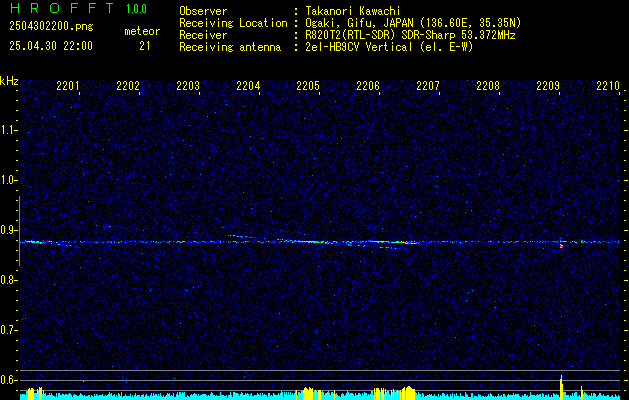Select the 2el-HB9CV Vertical antenna text
Screen dimensions: 629x400
click(389, 47)
